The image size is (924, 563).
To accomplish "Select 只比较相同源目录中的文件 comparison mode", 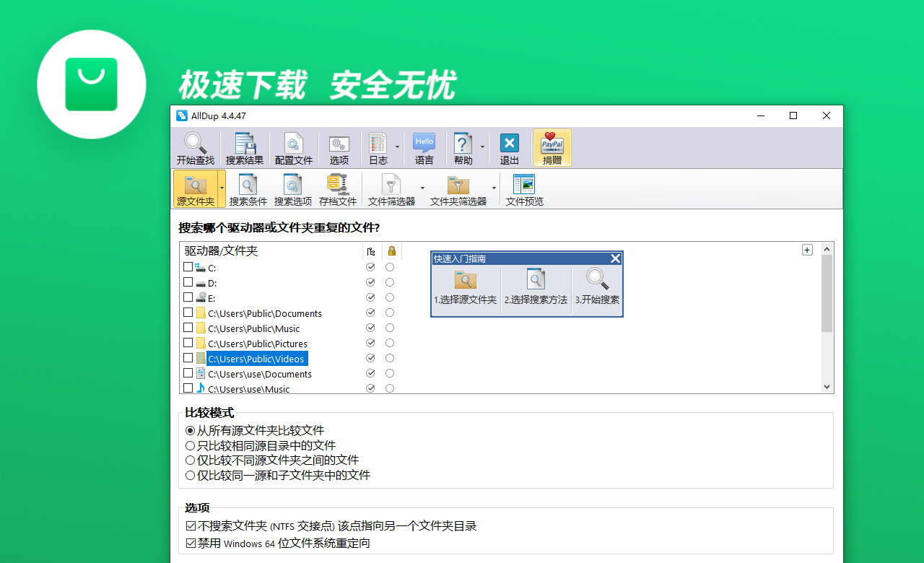I will point(190,445).
